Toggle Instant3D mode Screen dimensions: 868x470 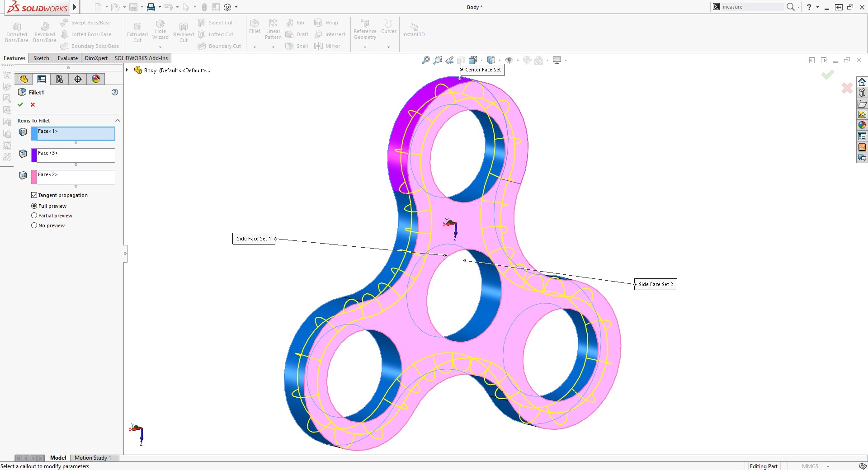point(413,29)
